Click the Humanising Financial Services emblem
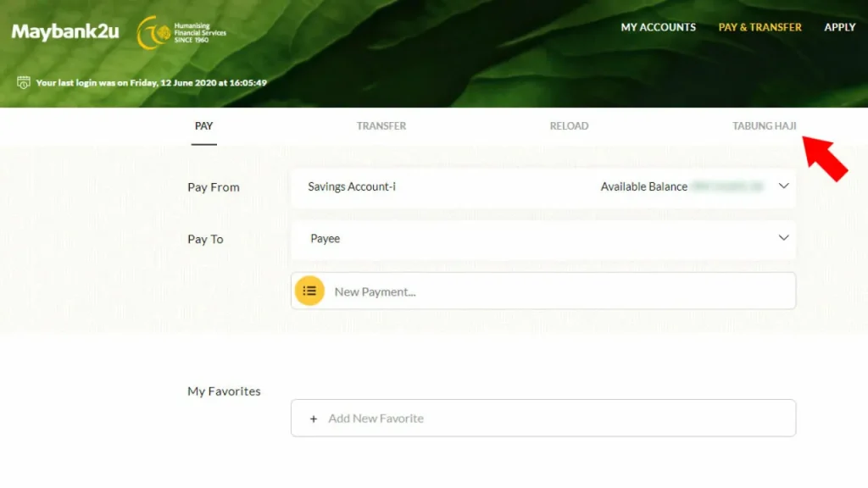 151,34
